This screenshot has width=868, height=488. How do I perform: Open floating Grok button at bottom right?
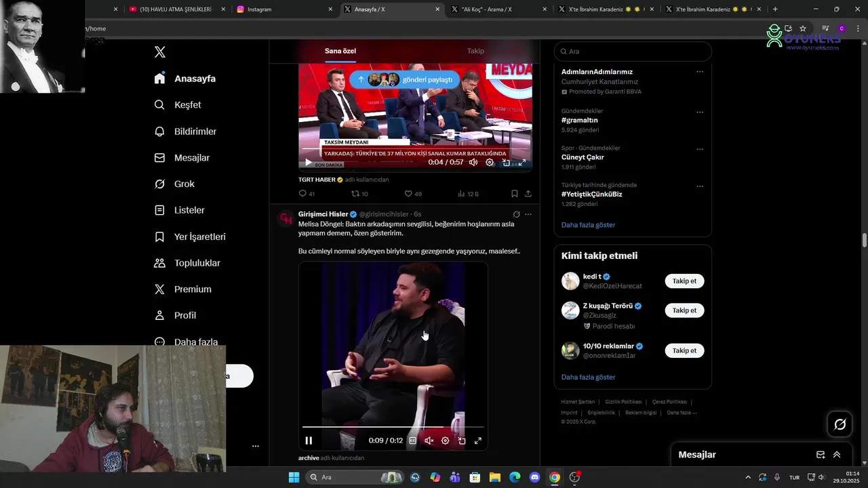click(x=840, y=424)
